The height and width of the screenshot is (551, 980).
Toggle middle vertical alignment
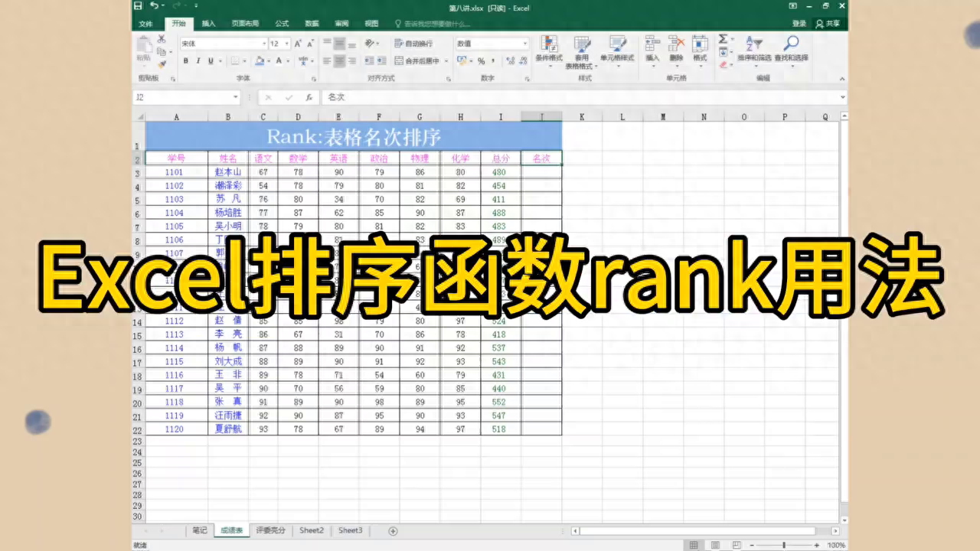click(x=340, y=44)
